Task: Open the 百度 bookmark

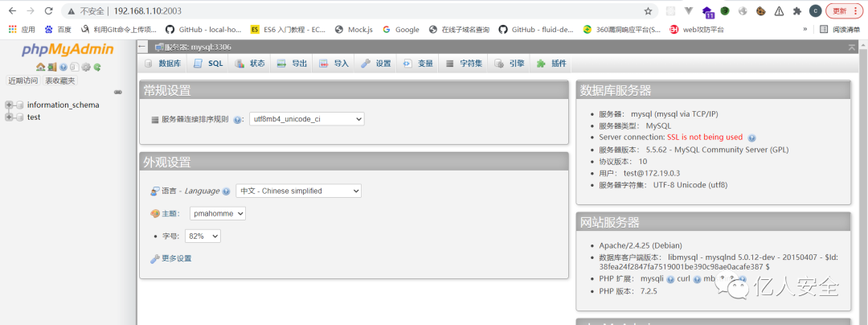Action: (x=58, y=29)
